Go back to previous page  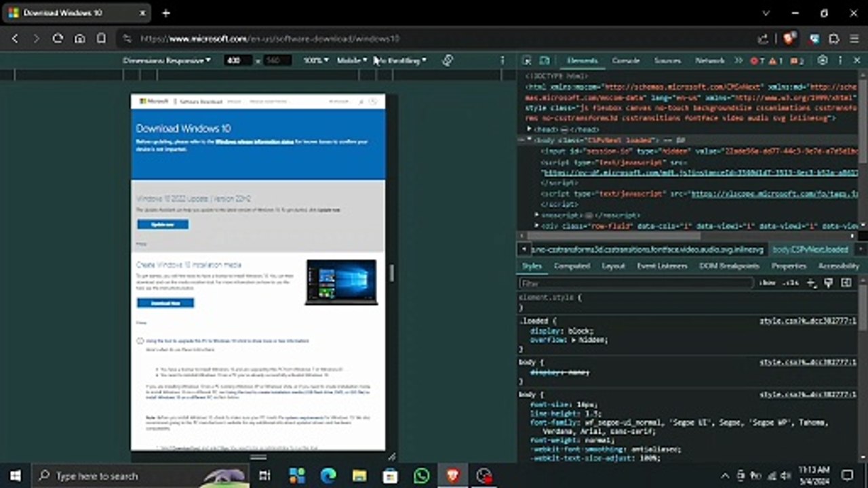[15, 39]
